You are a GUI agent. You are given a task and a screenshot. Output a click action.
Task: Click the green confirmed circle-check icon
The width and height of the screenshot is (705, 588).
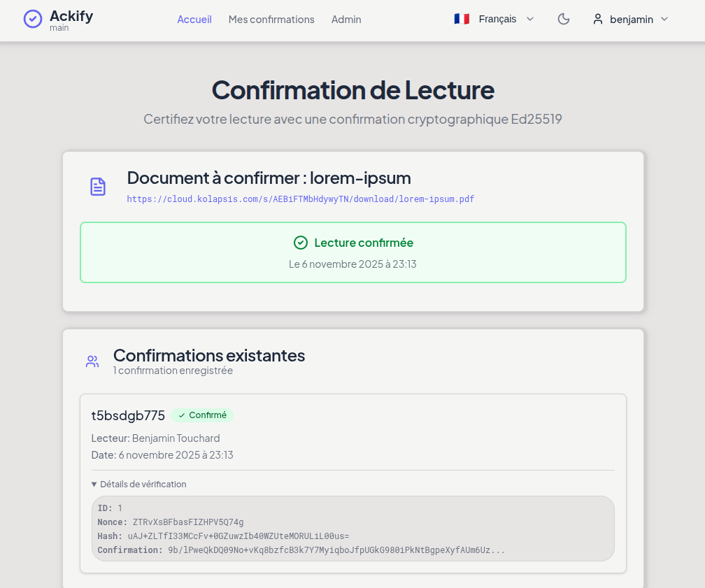pos(301,243)
